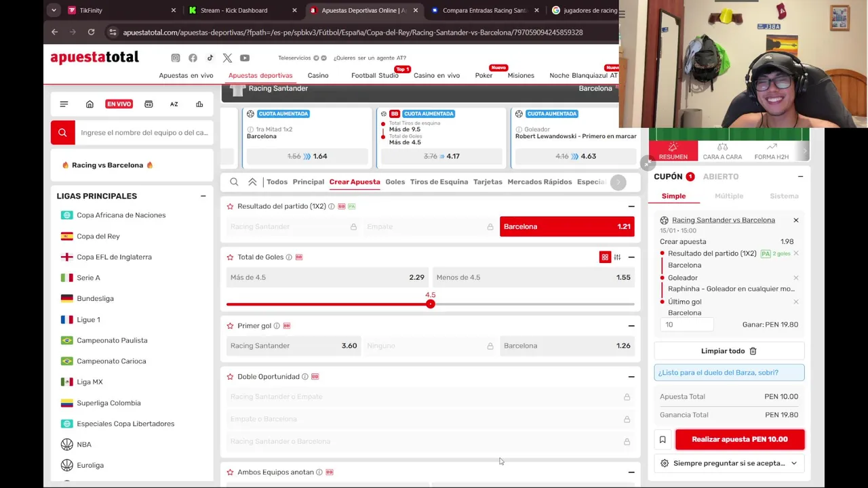
Task: Collapse Resultado del partido market
Action: tap(631, 206)
